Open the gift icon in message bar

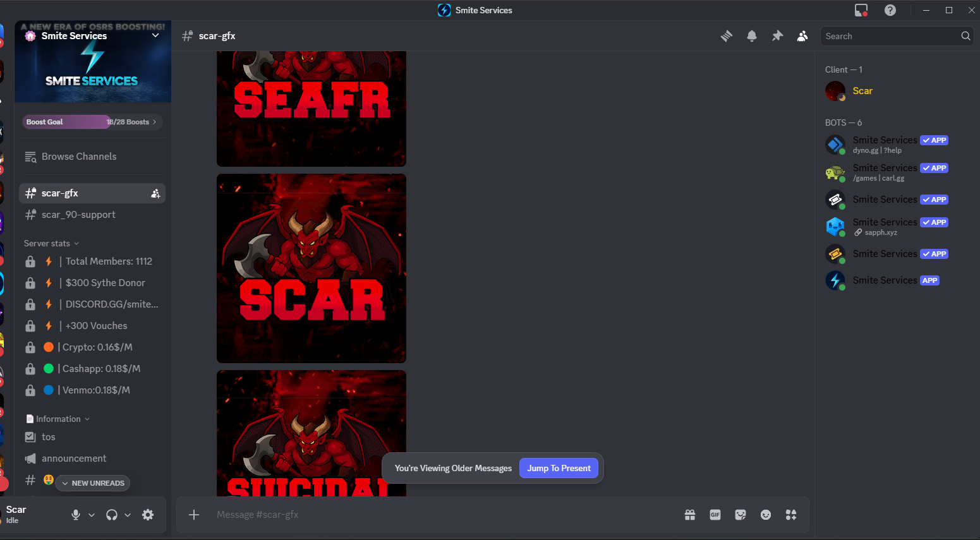690,515
